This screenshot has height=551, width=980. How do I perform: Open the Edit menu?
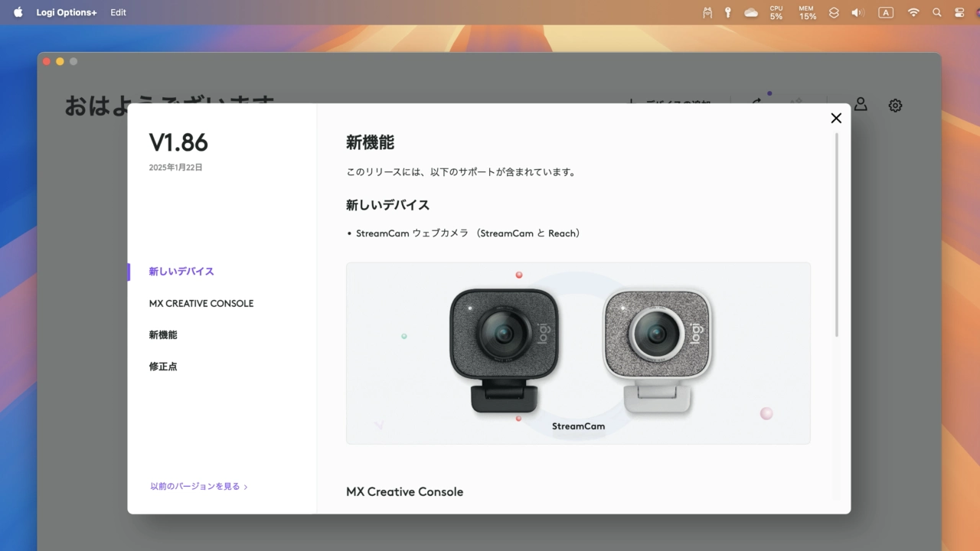[x=118, y=12]
